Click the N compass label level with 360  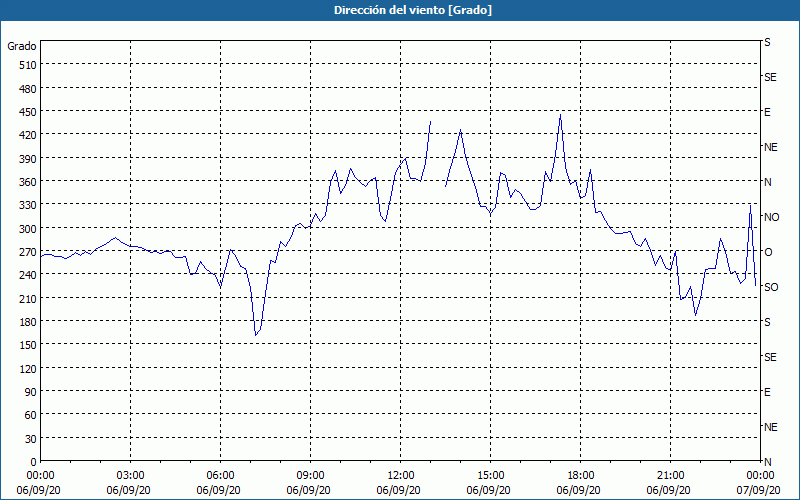click(768, 182)
